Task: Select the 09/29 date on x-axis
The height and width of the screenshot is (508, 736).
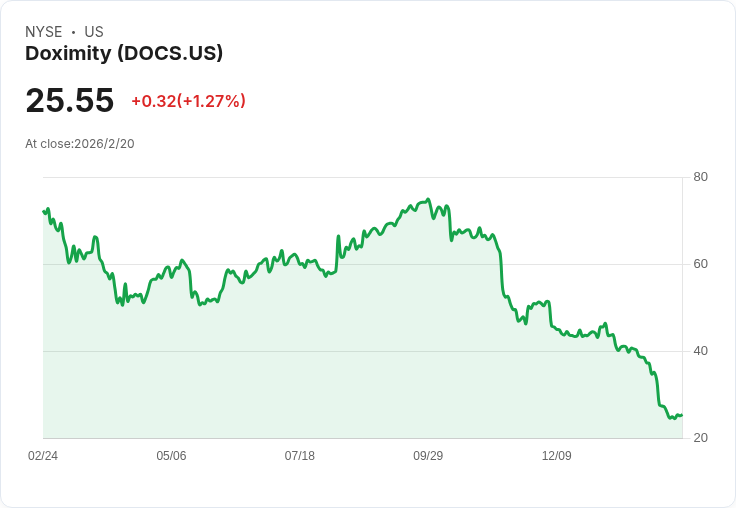Action: point(428,455)
